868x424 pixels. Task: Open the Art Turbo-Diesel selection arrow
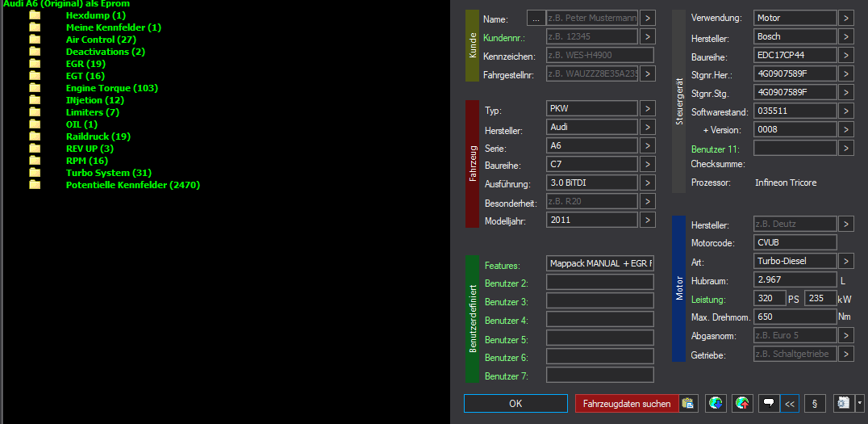click(845, 261)
